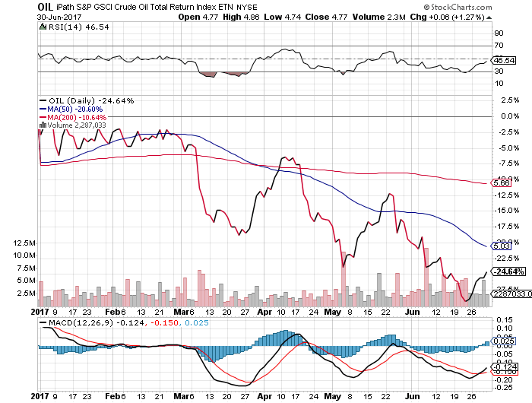Click the 0.025 histogram tag on MACD right axis

click(x=504, y=341)
